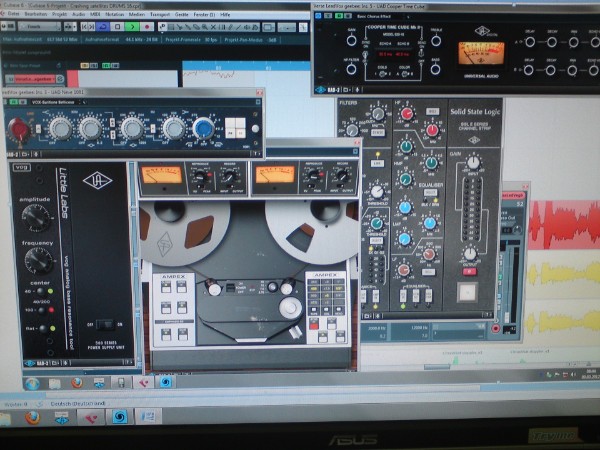The image size is (600, 450).
Task: Click the VOG frequency knob
Action: 39,261
